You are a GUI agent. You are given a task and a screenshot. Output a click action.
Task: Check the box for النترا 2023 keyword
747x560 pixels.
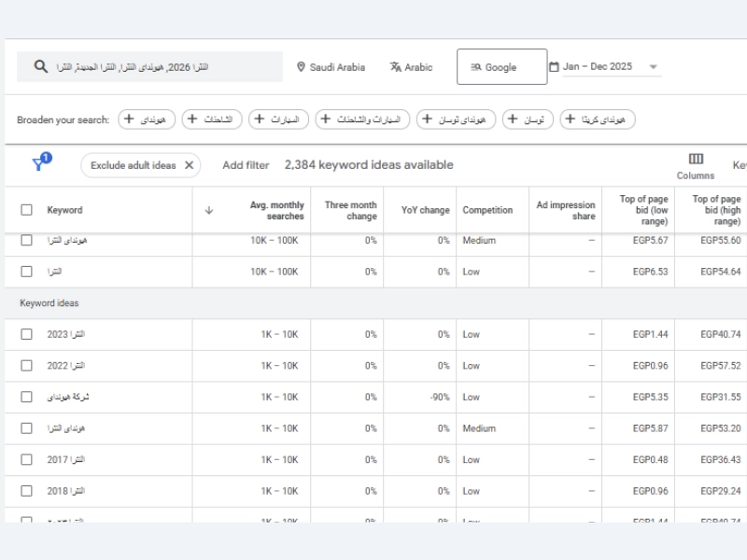[26, 334]
